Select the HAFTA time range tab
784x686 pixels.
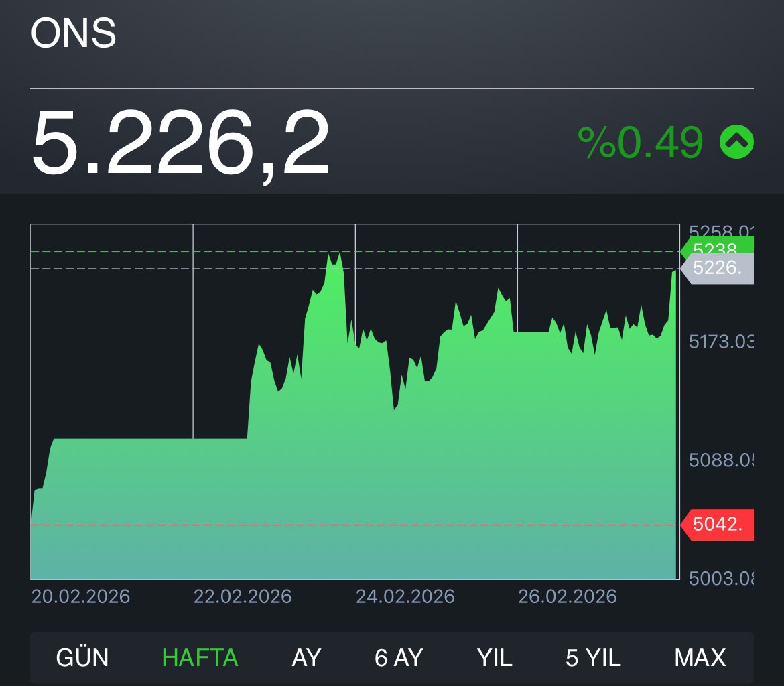click(x=200, y=657)
